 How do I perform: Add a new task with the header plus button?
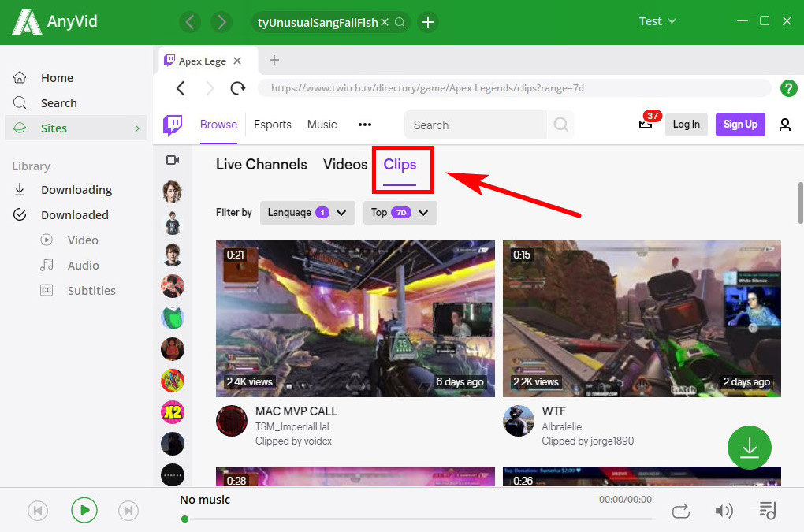click(428, 22)
